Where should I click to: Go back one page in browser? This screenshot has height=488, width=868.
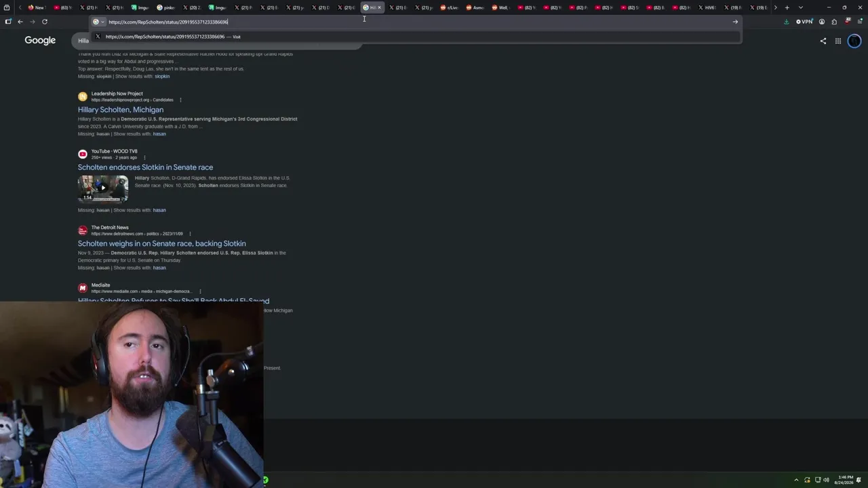pos(20,22)
